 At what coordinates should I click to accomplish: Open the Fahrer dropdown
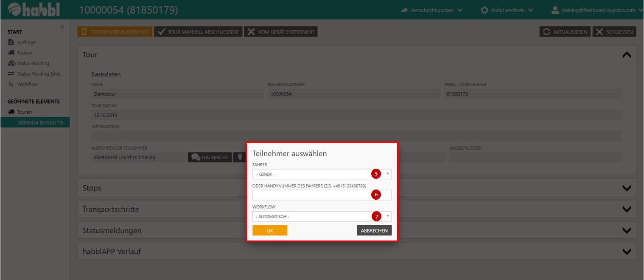click(322, 174)
